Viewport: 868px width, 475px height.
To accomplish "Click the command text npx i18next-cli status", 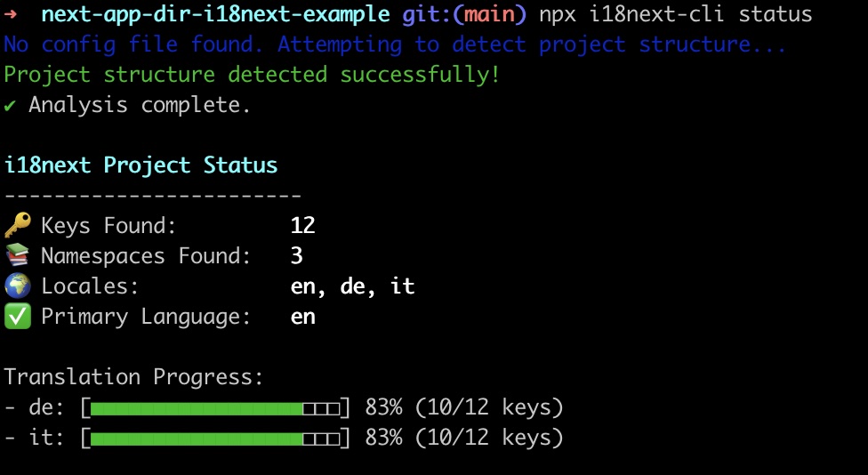I will click(x=675, y=15).
